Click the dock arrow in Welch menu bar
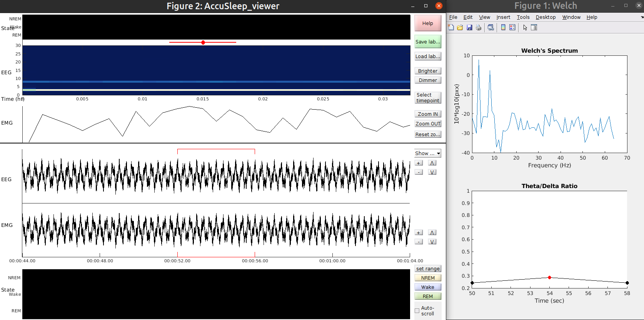This screenshot has height=320, width=644. point(642,17)
